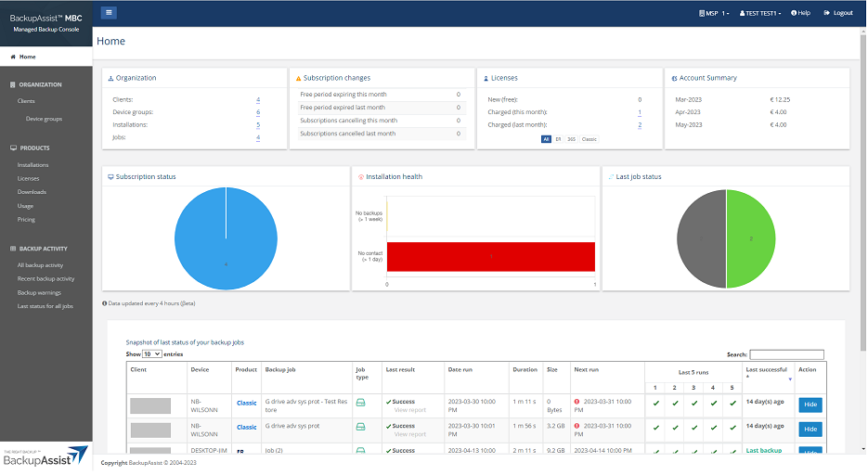Click run 5 checkmark of Test Restore job
The image size is (868, 475).
(733, 404)
